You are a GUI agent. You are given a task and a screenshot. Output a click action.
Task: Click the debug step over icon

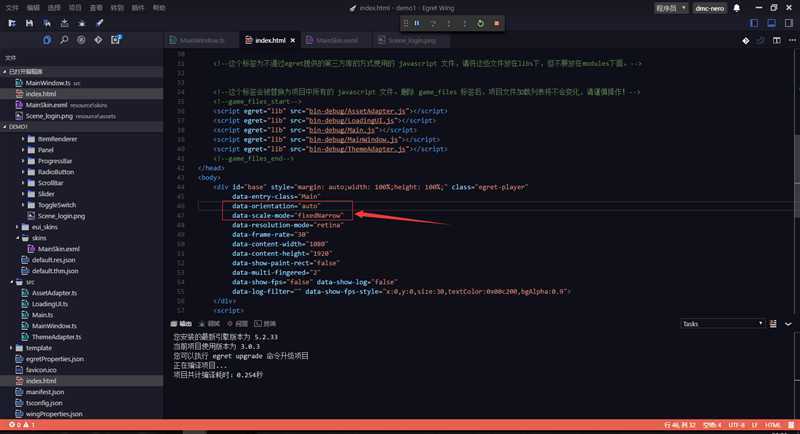[x=433, y=23]
